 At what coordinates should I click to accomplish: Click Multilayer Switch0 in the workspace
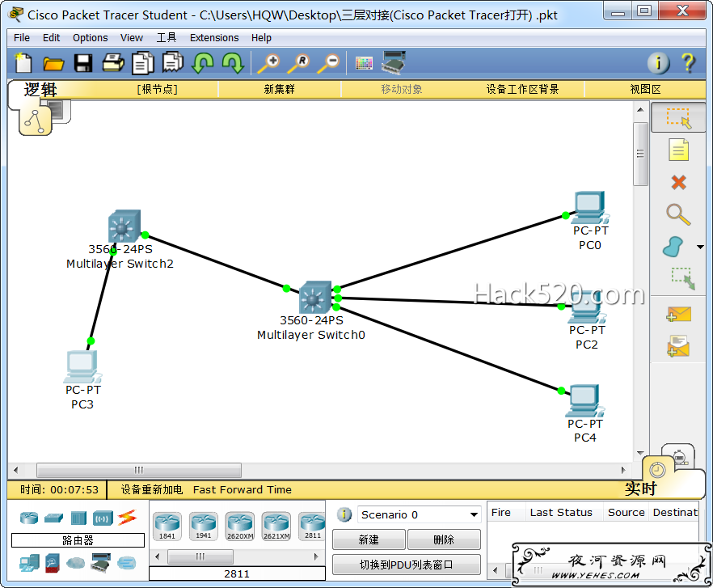click(x=315, y=297)
